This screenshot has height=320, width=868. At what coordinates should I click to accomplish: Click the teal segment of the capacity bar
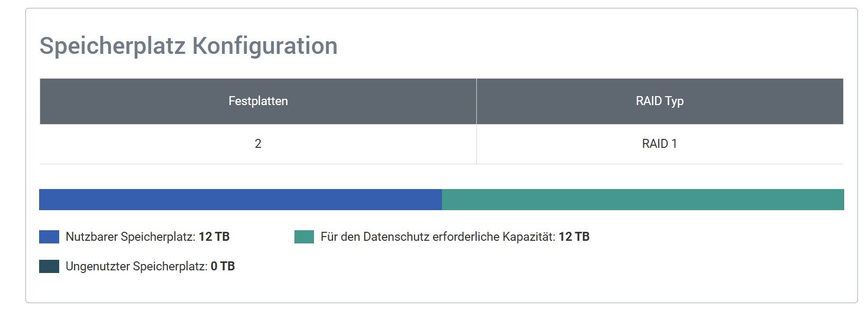pyautogui.click(x=642, y=200)
